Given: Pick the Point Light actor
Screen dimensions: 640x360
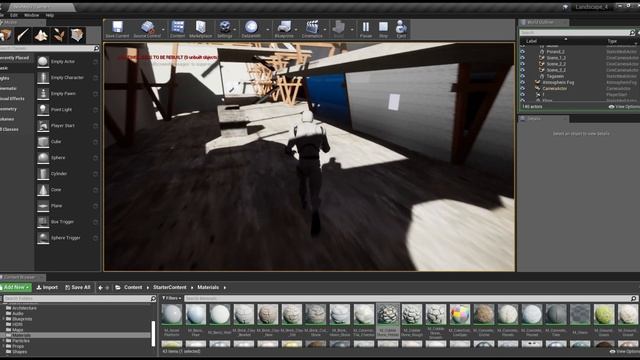Looking at the screenshot, I should pos(67,109).
